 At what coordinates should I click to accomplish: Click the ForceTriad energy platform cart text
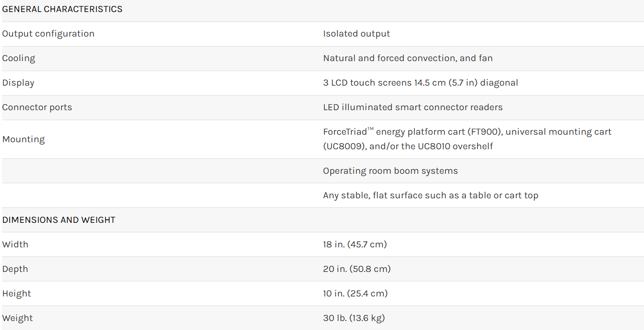pyautogui.click(x=467, y=132)
